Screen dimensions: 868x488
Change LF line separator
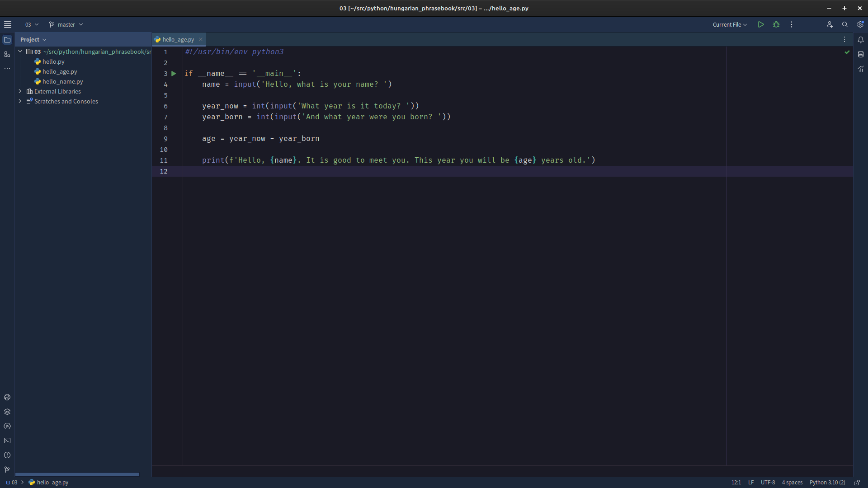click(x=751, y=482)
